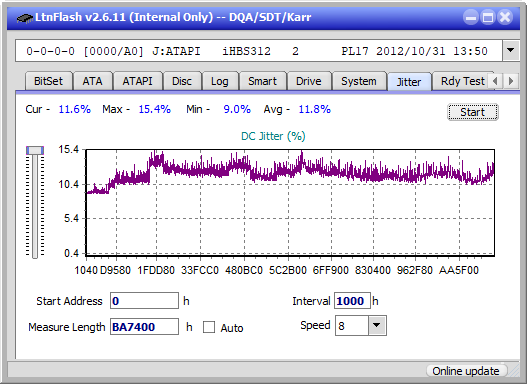Image resolution: width=527 pixels, height=384 pixels.
Task: Click into the Start Address field
Action: pyautogui.click(x=144, y=300)
